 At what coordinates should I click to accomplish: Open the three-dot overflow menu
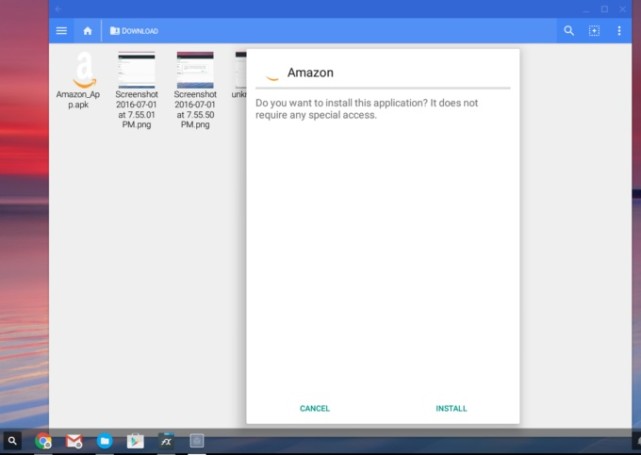[x=619, y=31]
